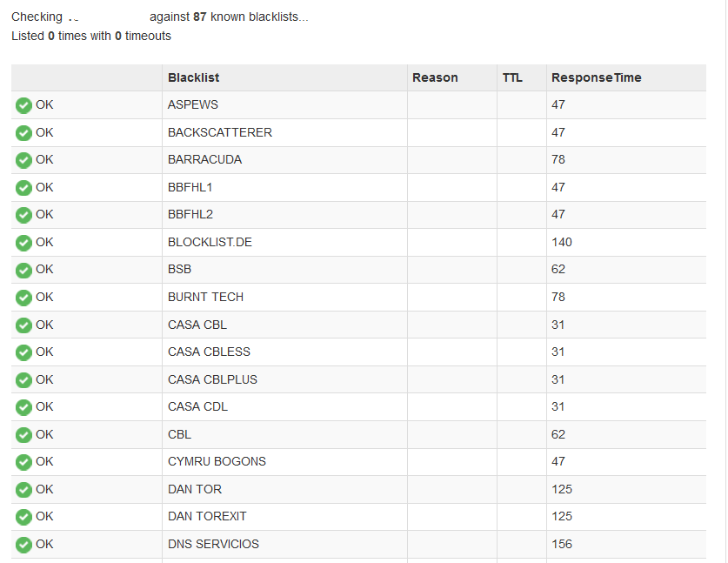Click the green status icon for BARRACUDA
728x563 pixels.
point(23,160)
